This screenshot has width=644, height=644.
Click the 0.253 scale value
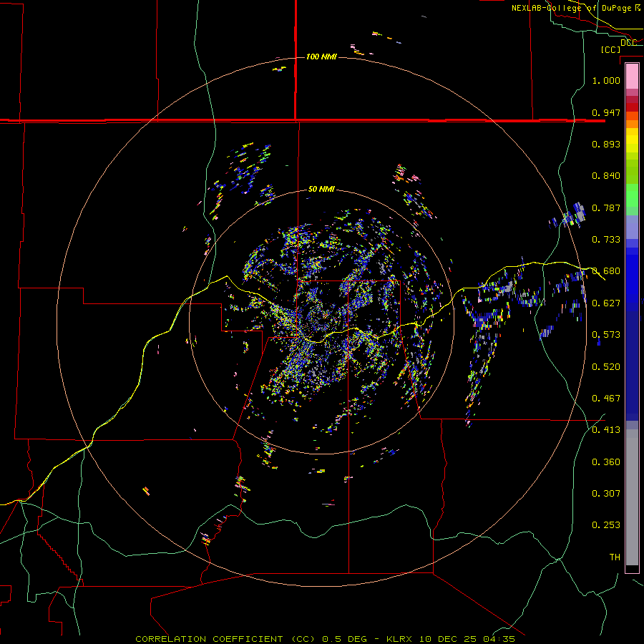pyautogui.click(x=606, y=525)
